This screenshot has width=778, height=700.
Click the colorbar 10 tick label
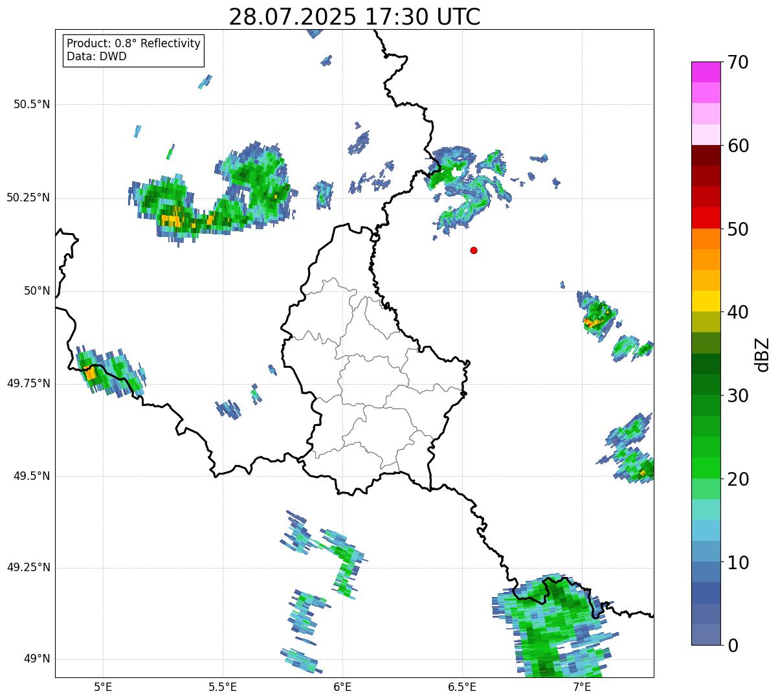738,562
